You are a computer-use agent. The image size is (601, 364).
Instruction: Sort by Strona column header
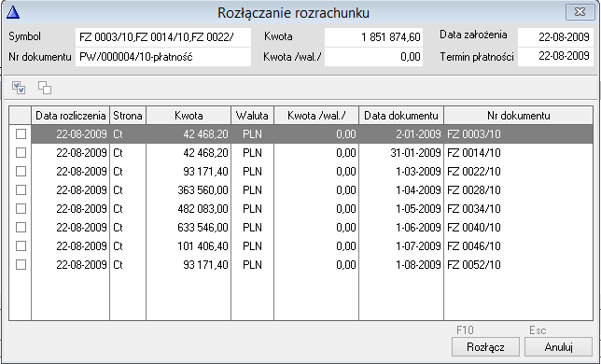(128, 116)
